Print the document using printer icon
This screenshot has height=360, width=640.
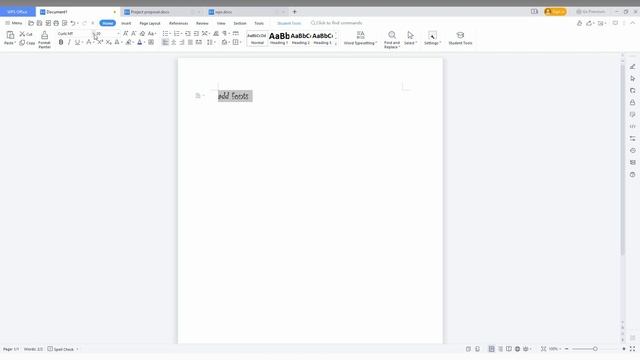tap(56, 23)
